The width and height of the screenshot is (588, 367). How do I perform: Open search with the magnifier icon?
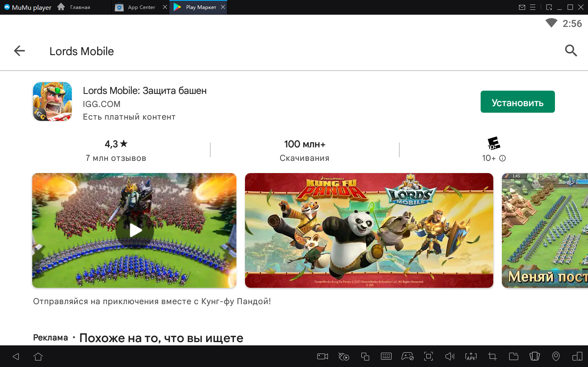pyautogui.click(x=571, y=51)
